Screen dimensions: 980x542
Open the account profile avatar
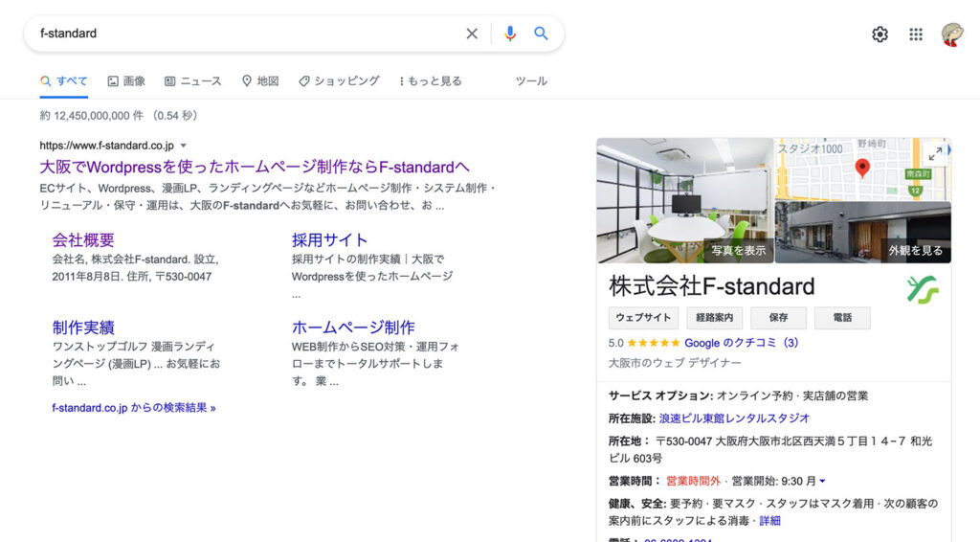(952, 34)
